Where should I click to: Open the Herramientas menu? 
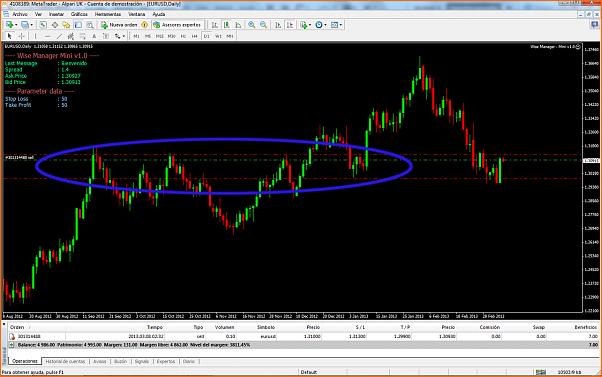(x=108, y=14)
